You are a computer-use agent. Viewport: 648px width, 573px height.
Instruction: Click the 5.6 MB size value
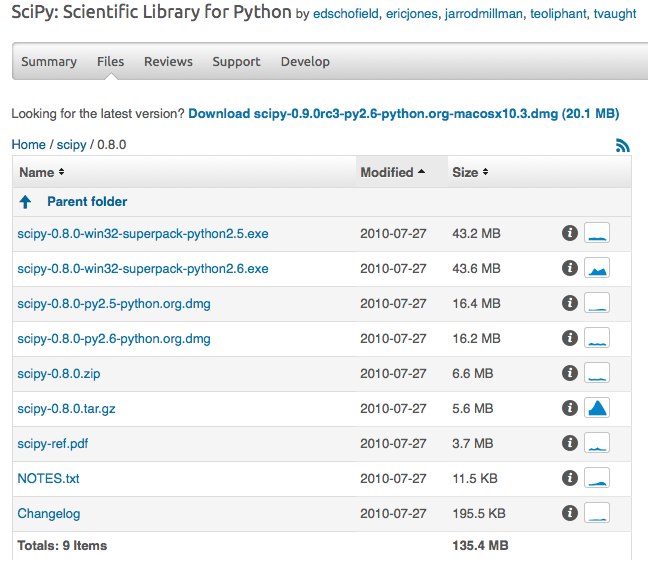click(473, 409)
